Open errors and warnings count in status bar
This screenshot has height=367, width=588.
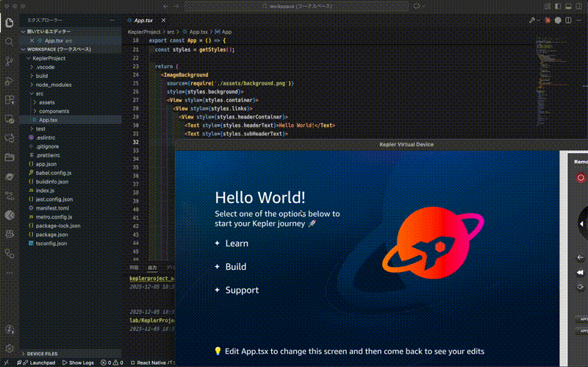pyautogui.click(x=112, y=363)
